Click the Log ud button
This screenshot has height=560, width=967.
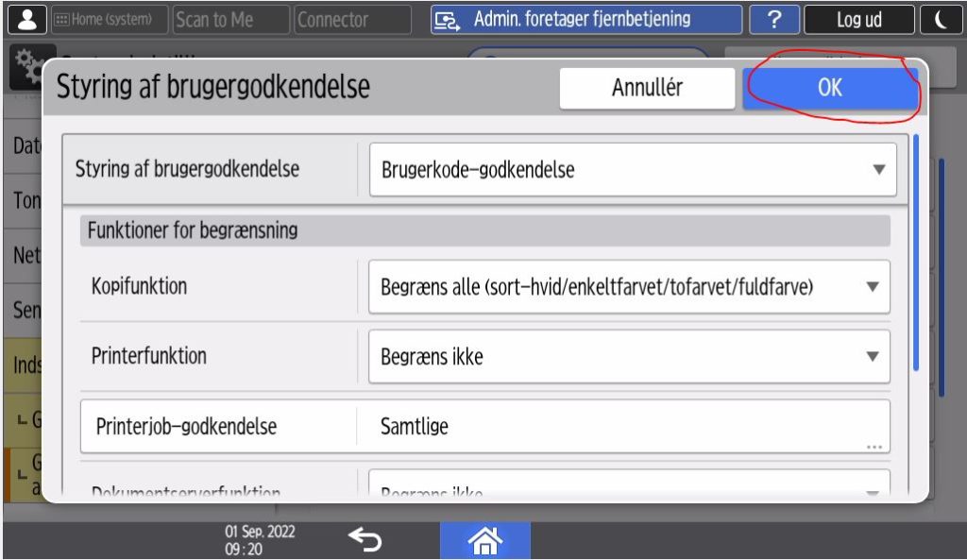coord(858,20)
